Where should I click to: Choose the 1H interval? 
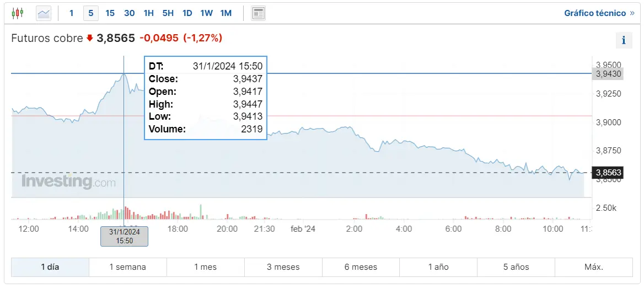point(148,13)
